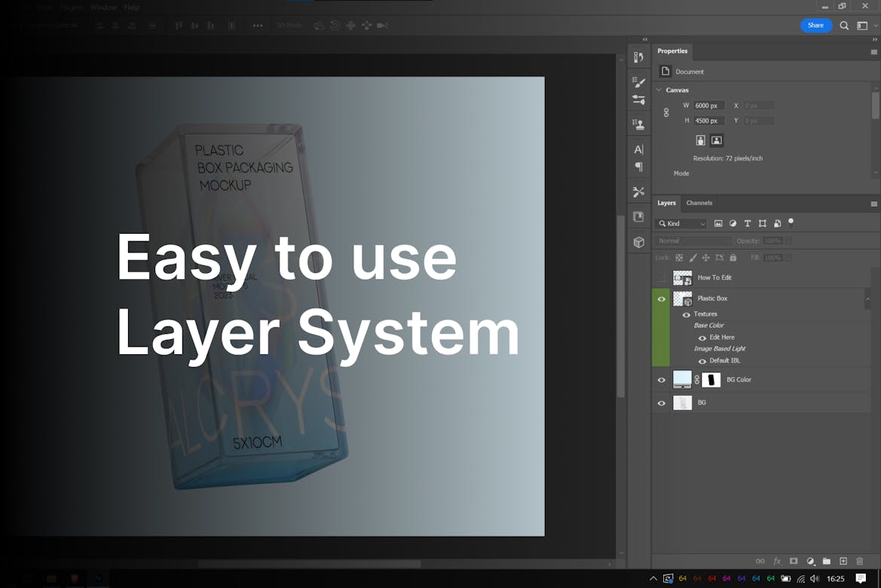Open the History panel icon
The width and height of the screenshot is (881, 588).
click(638, 57)
